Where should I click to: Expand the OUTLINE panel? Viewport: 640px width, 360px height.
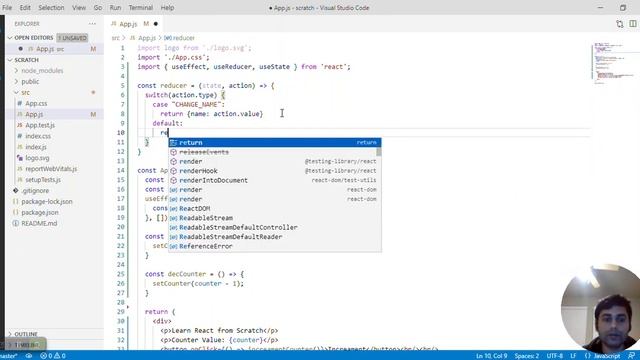26,334
